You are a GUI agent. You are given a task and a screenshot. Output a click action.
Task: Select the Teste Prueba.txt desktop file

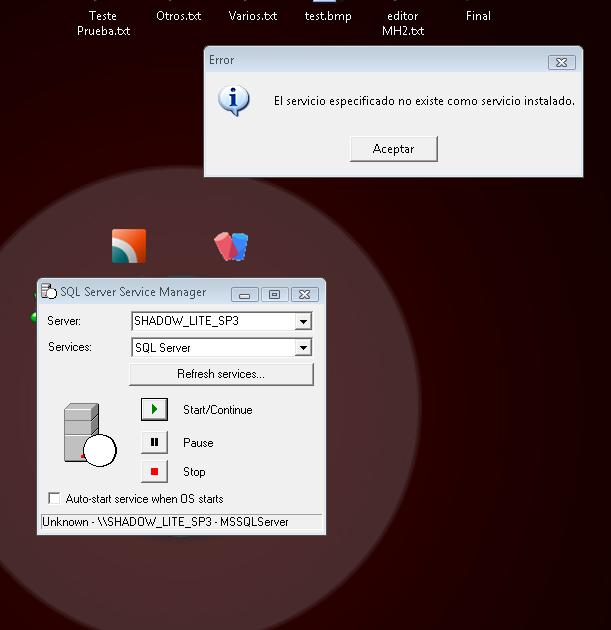coord(103,23)
